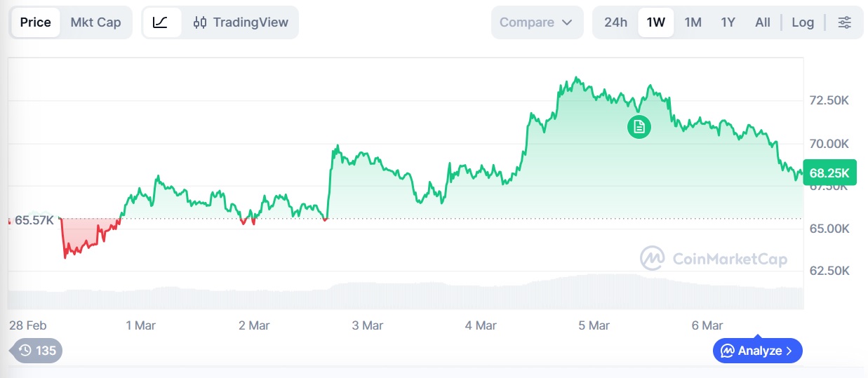This screenshot has height=378, width=868.
Task: Select the 1M time range tab
Action: pos(693,22)
